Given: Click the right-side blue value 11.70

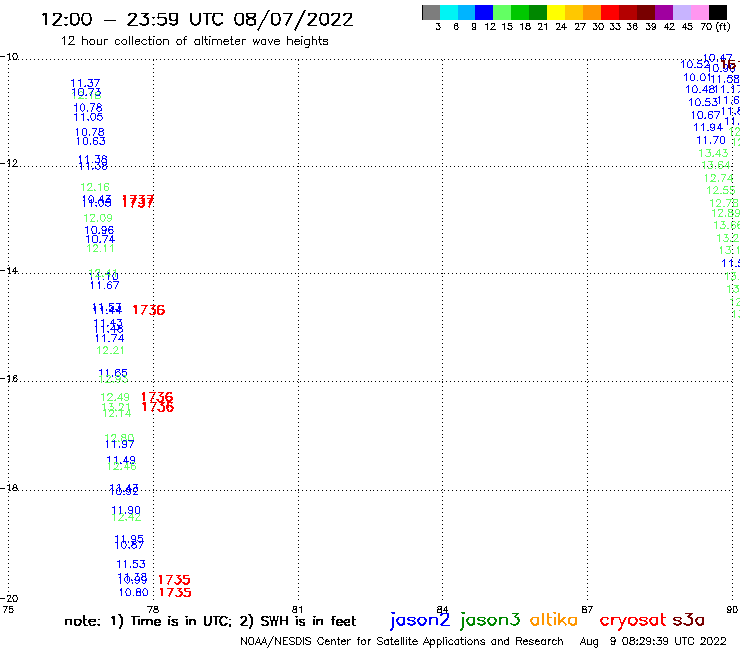Looking at the screenshot, I should click(x=711, y=140).
